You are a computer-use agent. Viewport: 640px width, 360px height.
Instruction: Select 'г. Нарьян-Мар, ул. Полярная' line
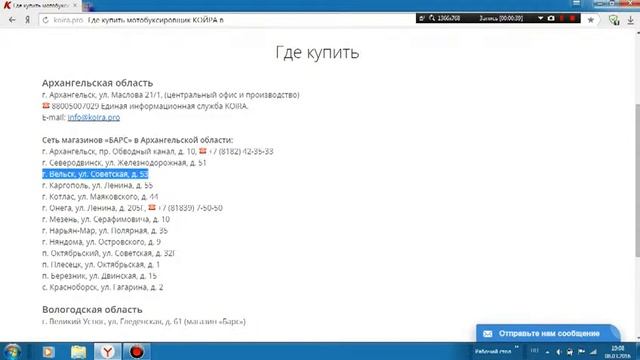105,231
